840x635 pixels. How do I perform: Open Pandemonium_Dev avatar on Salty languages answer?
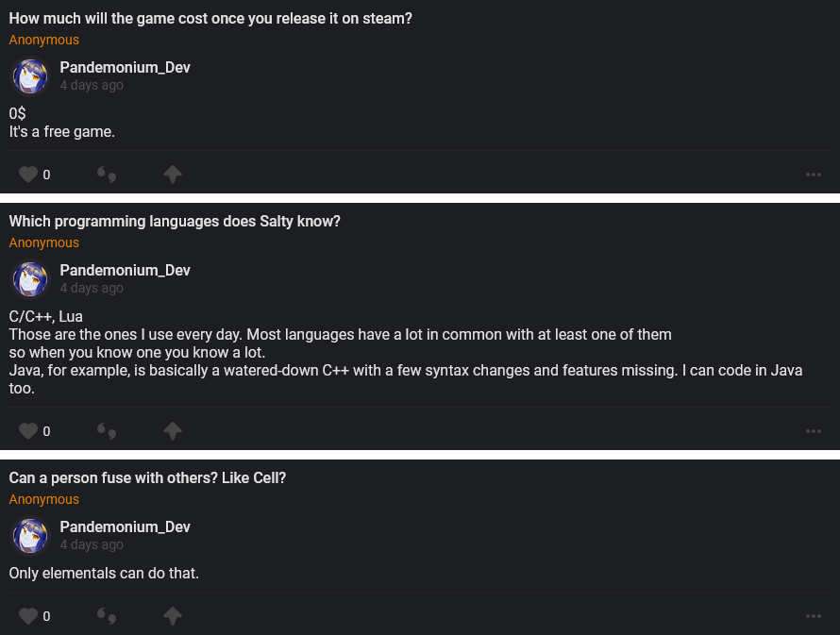tap(29, 279)
